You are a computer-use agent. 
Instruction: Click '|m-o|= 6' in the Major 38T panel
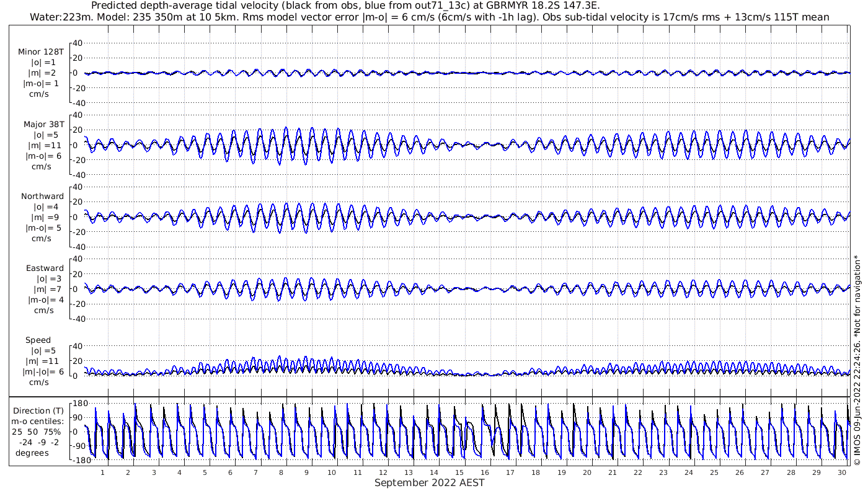[x=43, y=156]
